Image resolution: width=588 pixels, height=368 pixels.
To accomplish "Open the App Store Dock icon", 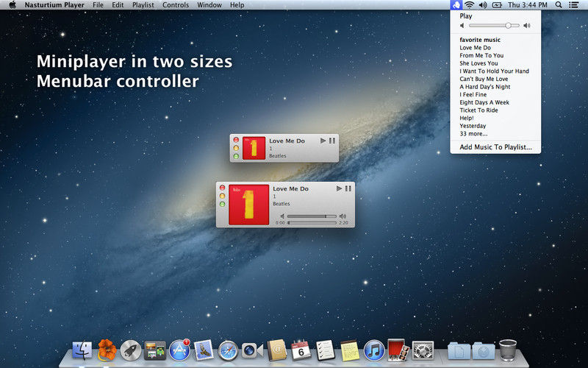I will point(179,350).
